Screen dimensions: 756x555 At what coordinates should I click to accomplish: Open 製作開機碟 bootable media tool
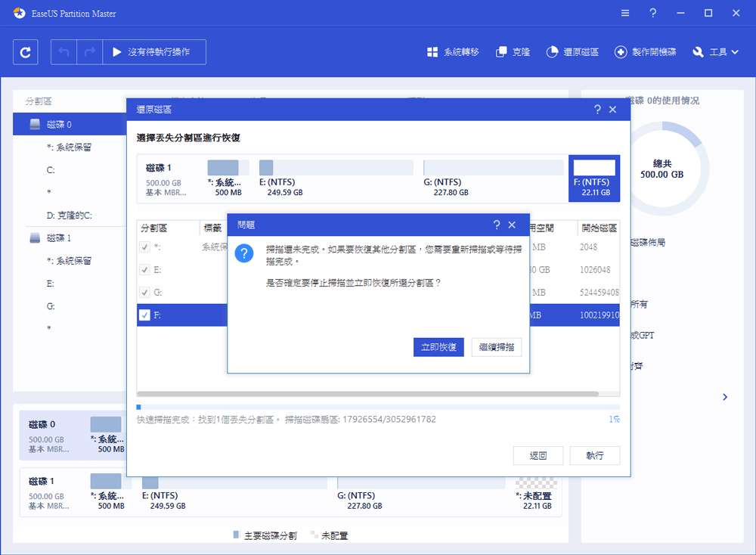[646, 52]
